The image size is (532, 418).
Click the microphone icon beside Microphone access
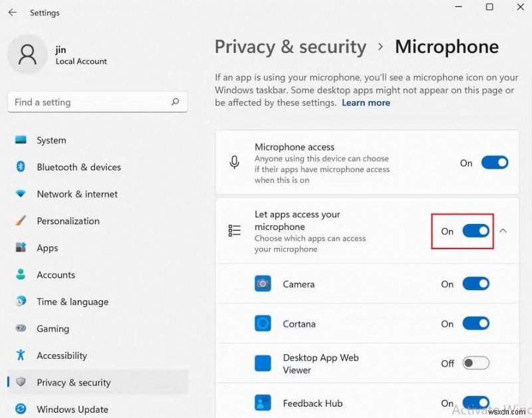[x=234, y=162]
